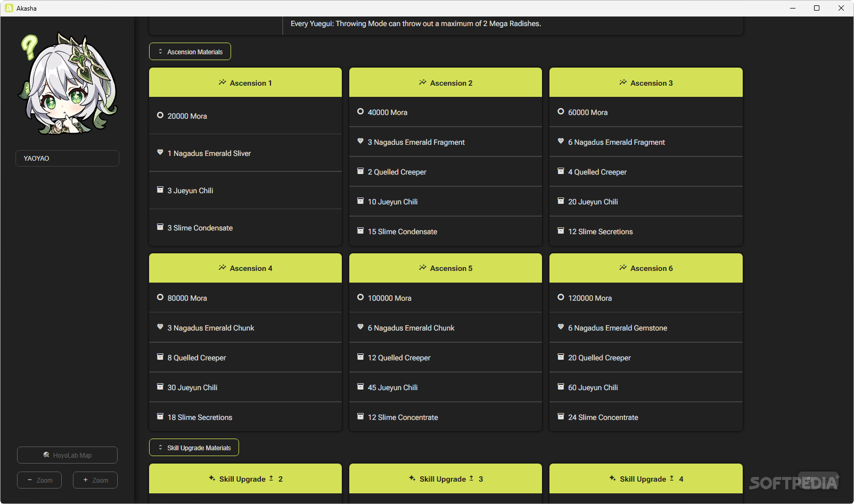
Task: Open the HoyoLab Map button
Action: [x=67, y=455]
